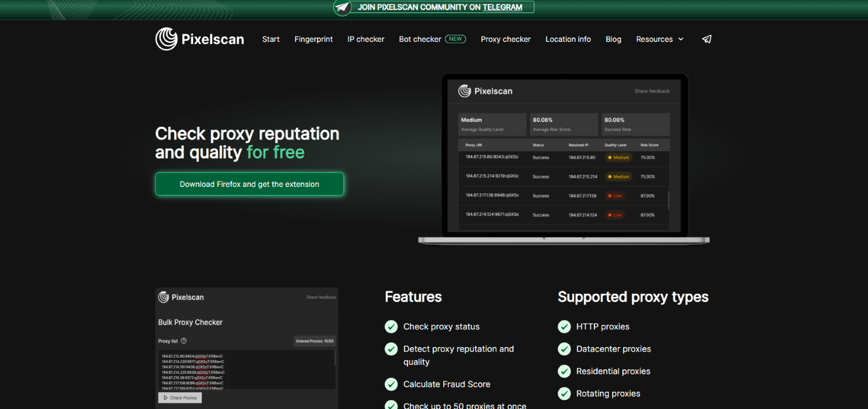
Task: Click the Pixelscan logo in Bulk Proxy Checker
Action: (x=181, y=297)
